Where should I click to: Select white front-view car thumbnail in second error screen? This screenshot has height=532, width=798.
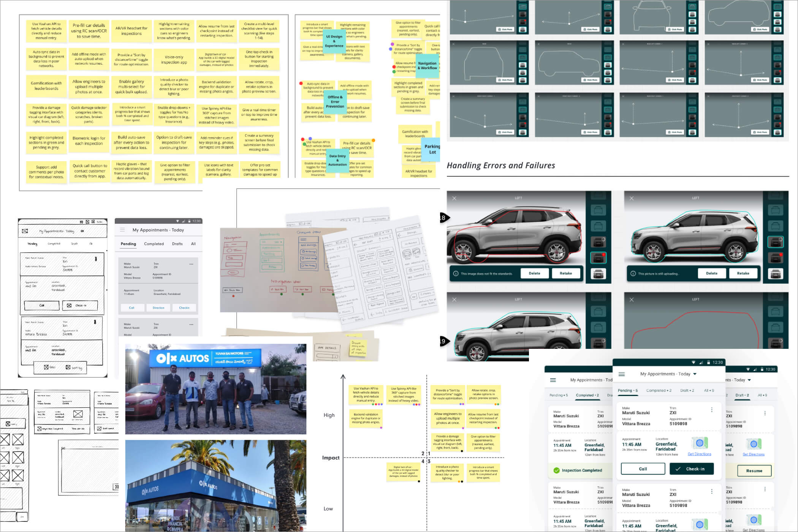(775, 274)
